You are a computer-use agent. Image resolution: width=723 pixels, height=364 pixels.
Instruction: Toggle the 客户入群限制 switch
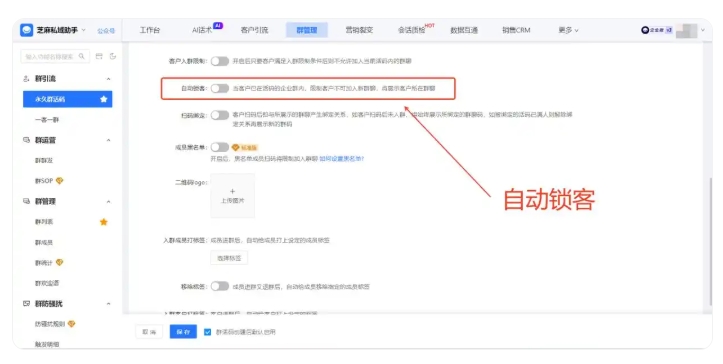click(x=220, y=61)
